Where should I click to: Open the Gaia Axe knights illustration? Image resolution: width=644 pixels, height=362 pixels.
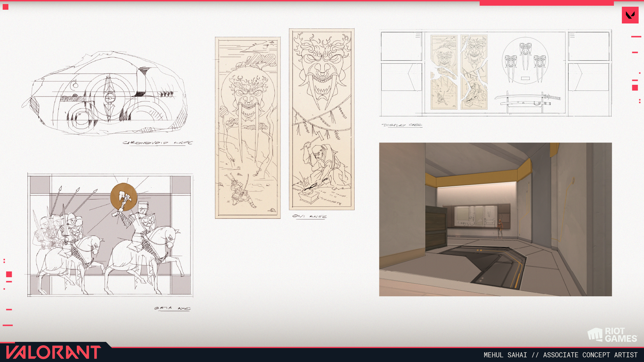110,235
